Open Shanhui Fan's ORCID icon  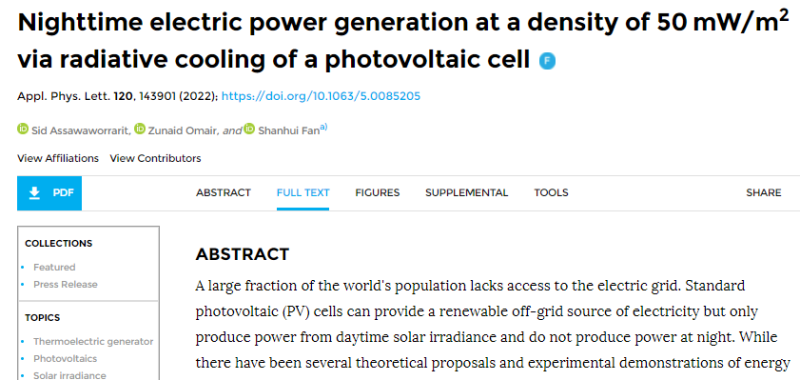[249, 129]
